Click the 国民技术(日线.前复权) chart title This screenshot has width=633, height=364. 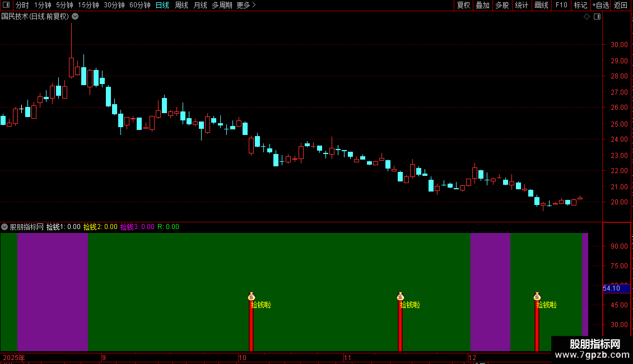[x=35, y=17]
